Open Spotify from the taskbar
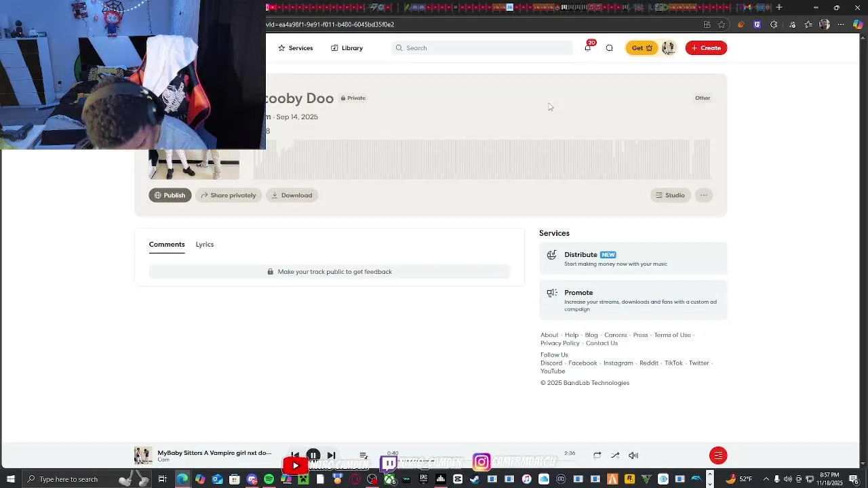868x488 pixels. pos(269,479)
